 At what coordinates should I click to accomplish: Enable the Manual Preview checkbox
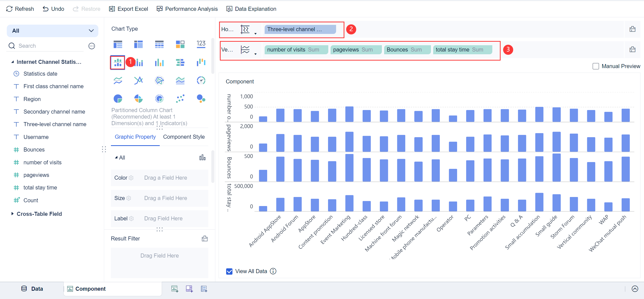(596, 66)
